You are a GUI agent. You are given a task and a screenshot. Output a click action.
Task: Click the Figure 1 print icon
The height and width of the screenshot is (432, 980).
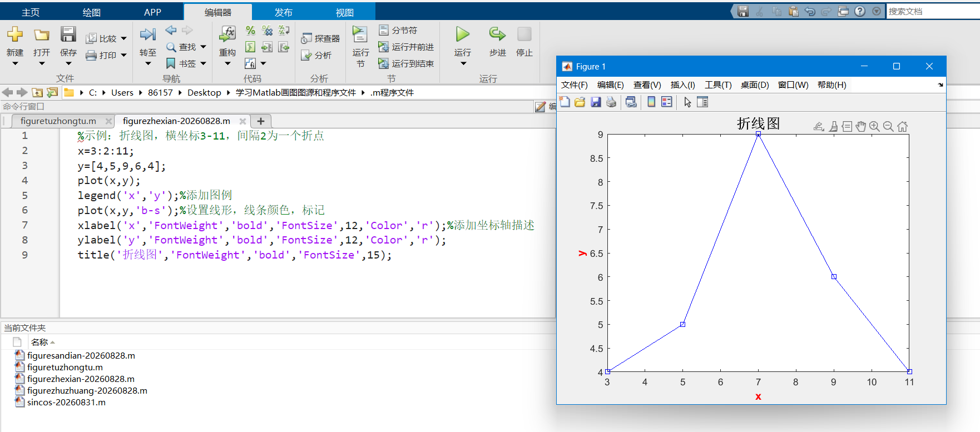[611, 102]
